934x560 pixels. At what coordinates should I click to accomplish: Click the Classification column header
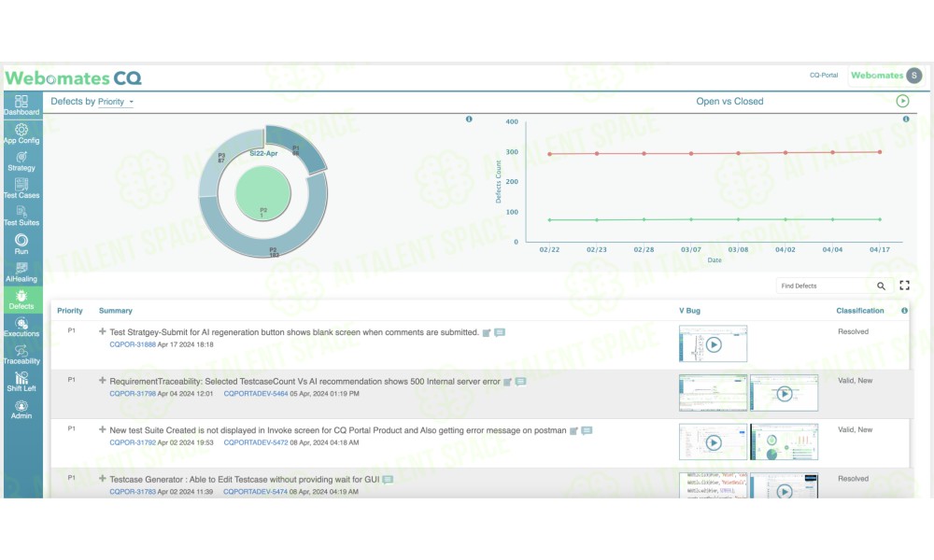(x=859, y=311)
